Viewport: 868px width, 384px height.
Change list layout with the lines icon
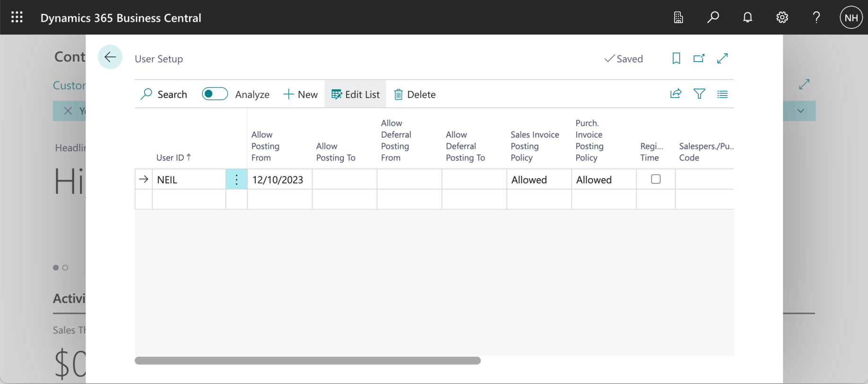722,94
